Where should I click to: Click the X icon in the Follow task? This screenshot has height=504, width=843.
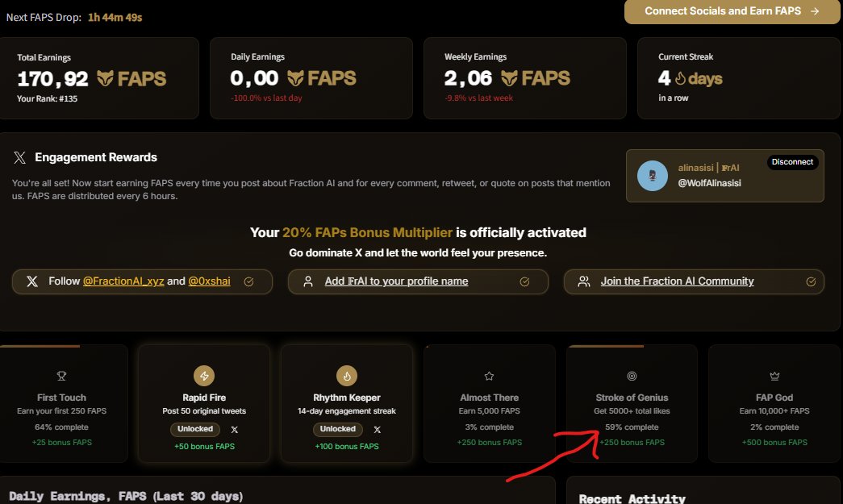[x=32, y=281]
